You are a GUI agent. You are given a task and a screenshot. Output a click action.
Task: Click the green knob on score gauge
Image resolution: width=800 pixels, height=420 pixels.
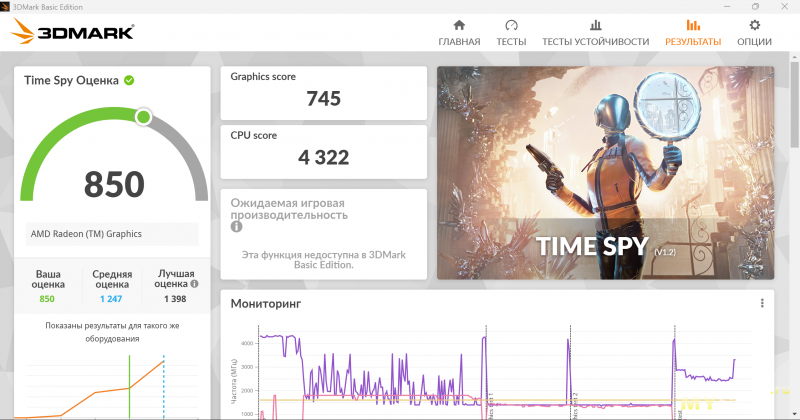143,117
